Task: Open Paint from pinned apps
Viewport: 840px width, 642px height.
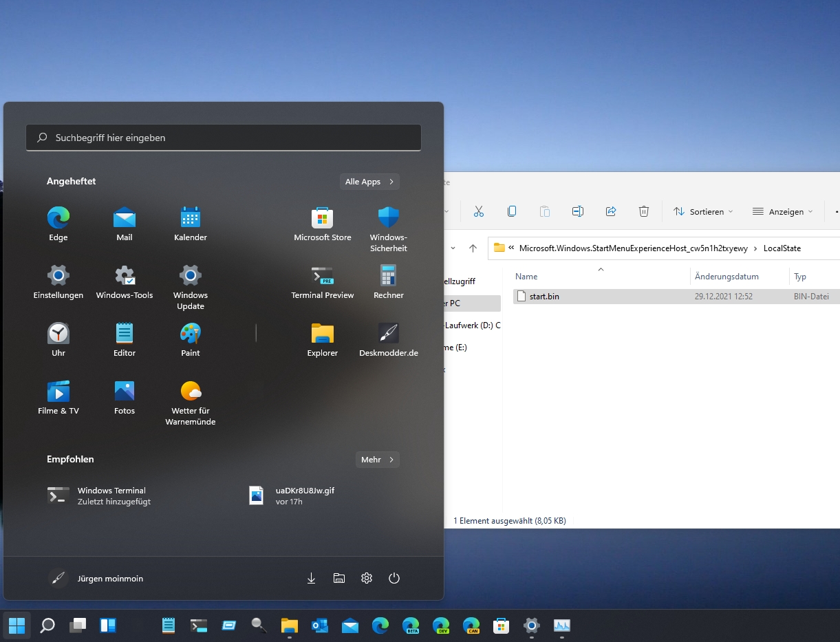Action: pos(191,340)
